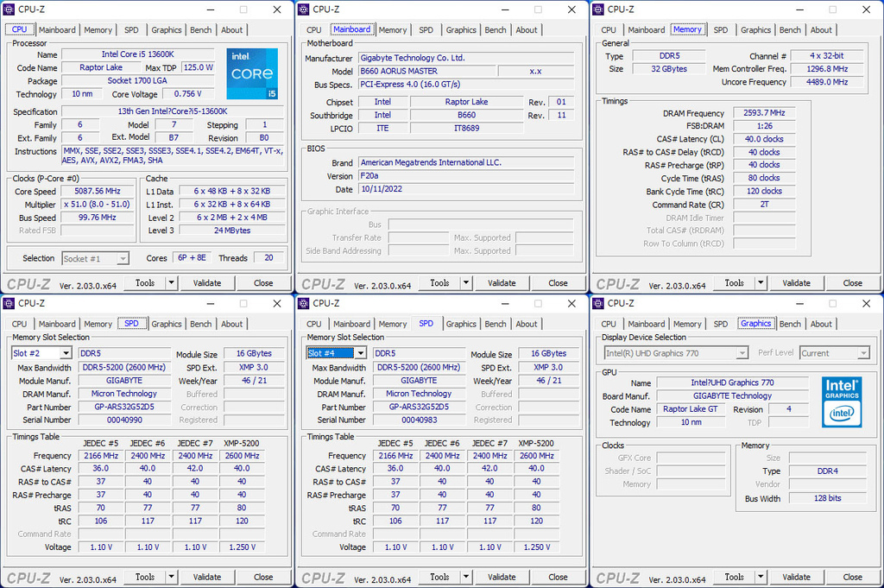Expand the Intel(R) UHD Graphics 770 device dropdown
884x588 pixels.
(742, 353)
